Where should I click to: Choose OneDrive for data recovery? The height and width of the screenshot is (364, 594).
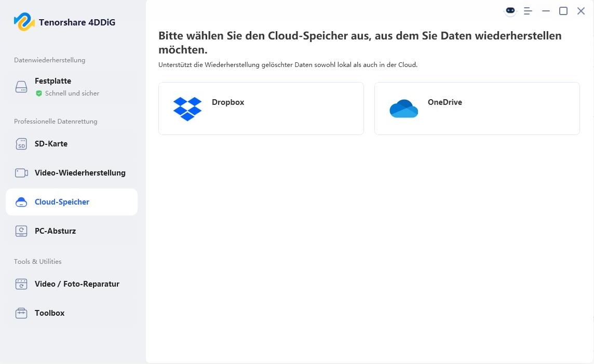[x=477, y=109]
